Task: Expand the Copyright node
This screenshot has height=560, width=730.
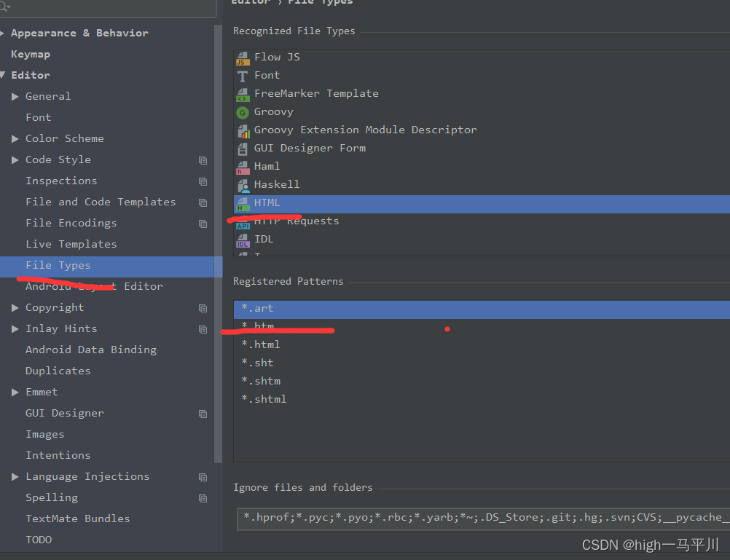Action: pyautogui.click(x=15, y=308)
